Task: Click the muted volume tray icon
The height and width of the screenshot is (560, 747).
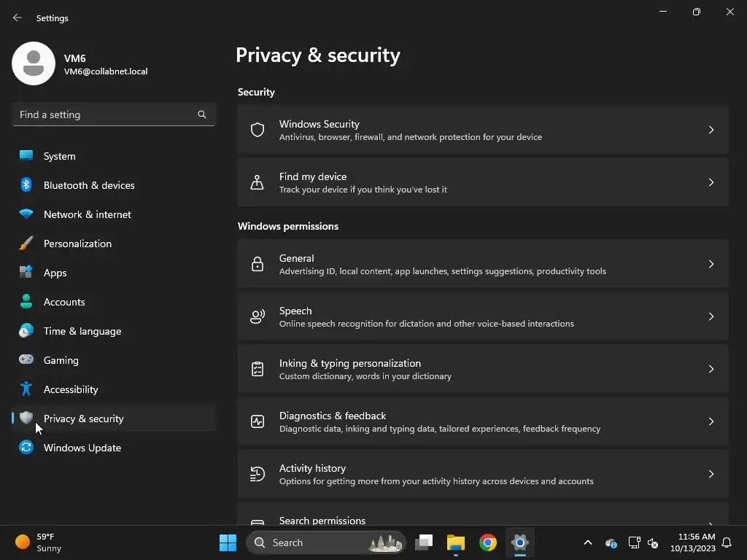Action: click(x=653, y=542)
